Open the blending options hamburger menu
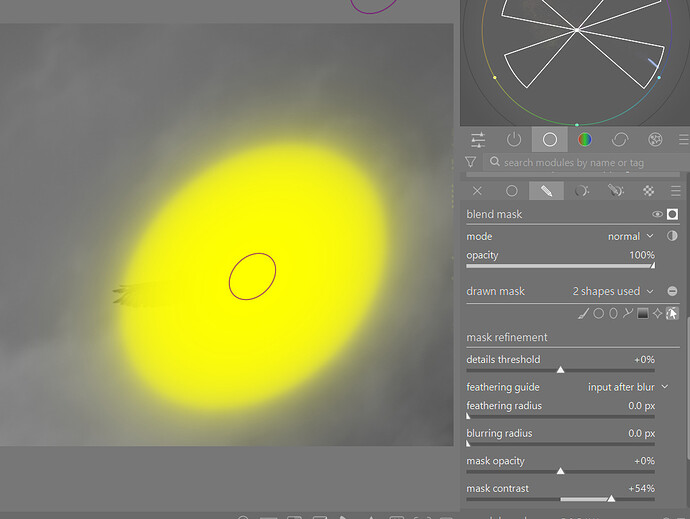Image resolution: width=690 pixels, height=519 pixels. [x=675, y=191]
